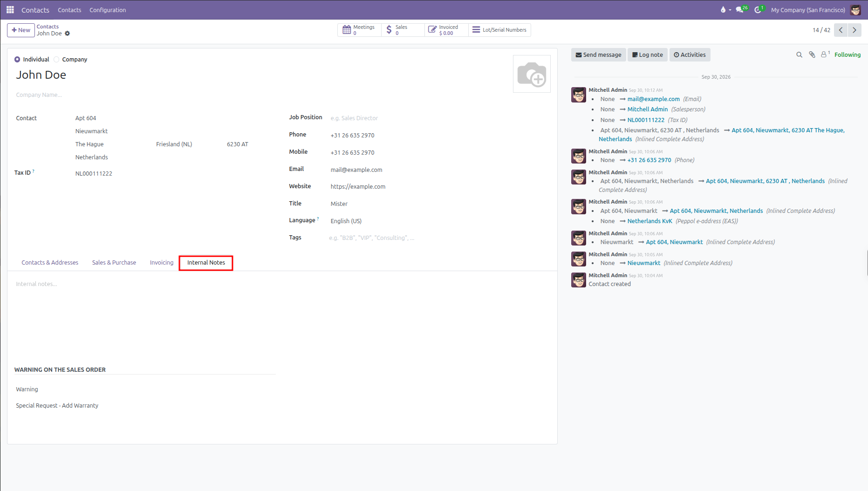Select the Company radio option
868x491 pixels.
click(x=56, y=60)
